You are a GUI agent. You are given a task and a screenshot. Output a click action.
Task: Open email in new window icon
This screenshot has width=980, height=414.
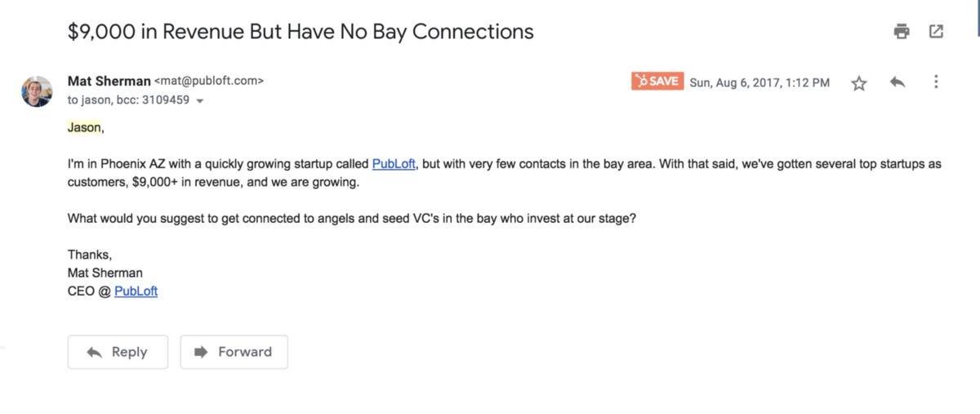[937, 32]
